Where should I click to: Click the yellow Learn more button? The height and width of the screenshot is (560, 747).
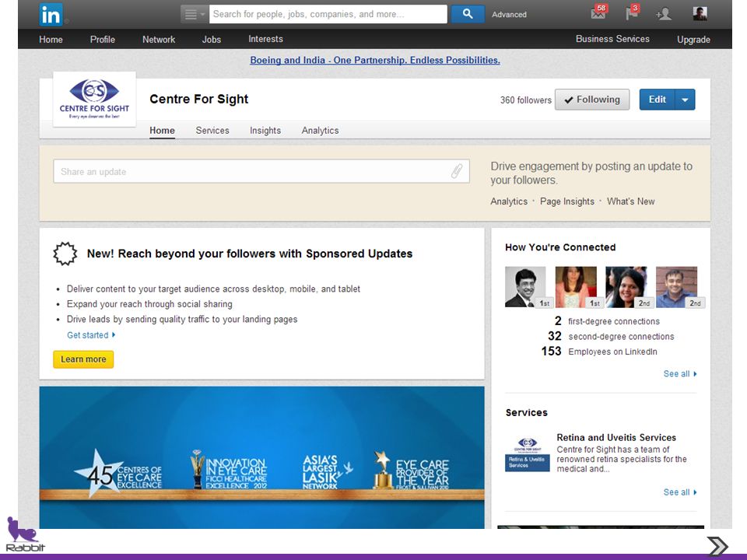pos(83,359)
